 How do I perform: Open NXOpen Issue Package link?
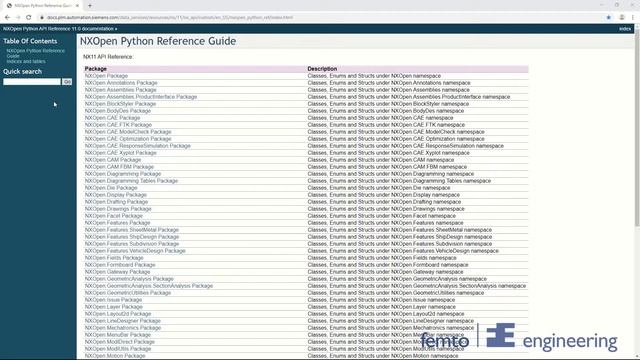click(113, 300)
